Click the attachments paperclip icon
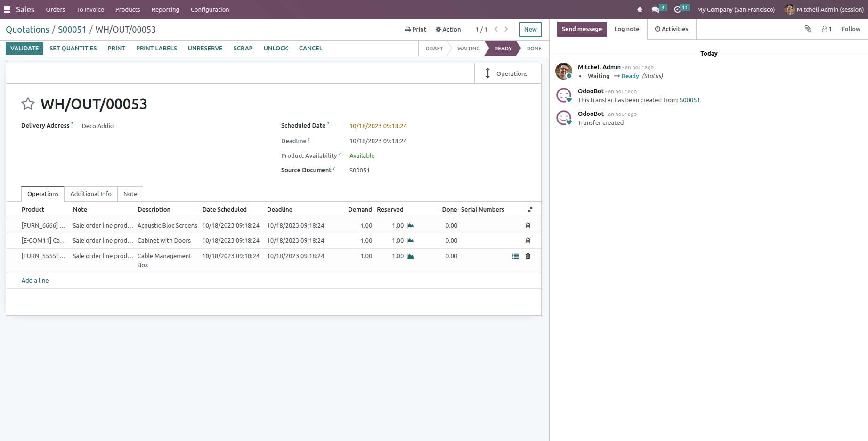 (808, 29)
